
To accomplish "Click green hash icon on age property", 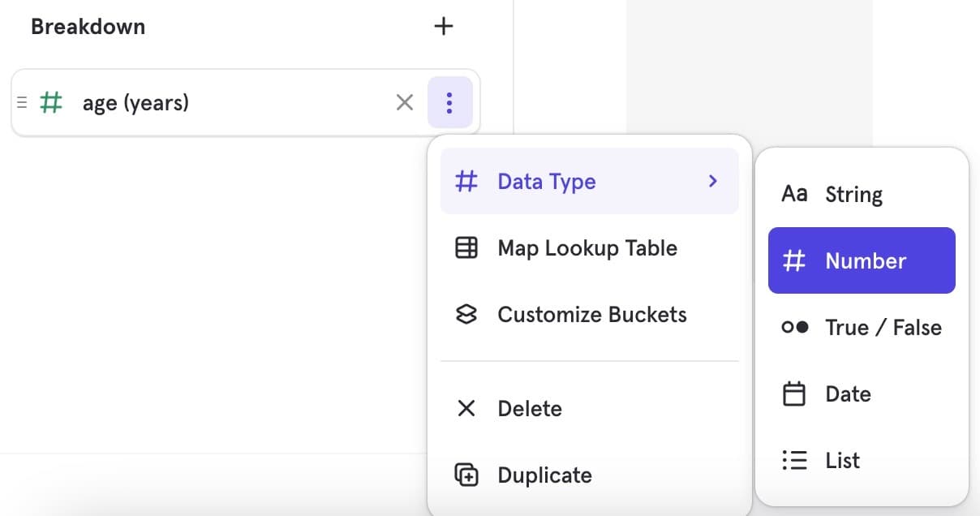I will click(x=51, y=102).
